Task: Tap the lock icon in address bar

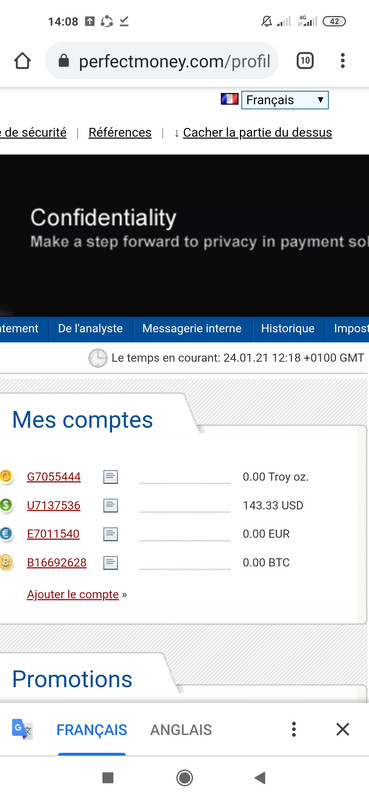Action: [x=64, y=61]
